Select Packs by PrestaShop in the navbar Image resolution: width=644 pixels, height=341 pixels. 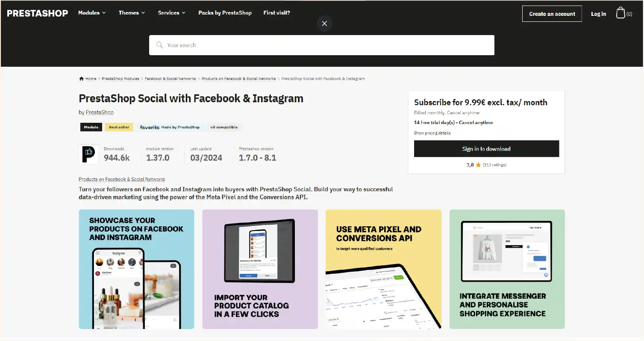[x=225, y=13]
